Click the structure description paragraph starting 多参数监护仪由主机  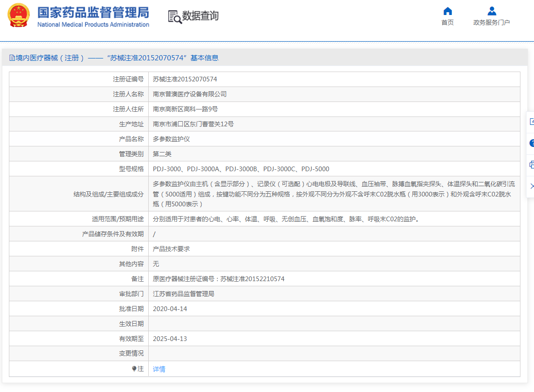pos(334,194)
